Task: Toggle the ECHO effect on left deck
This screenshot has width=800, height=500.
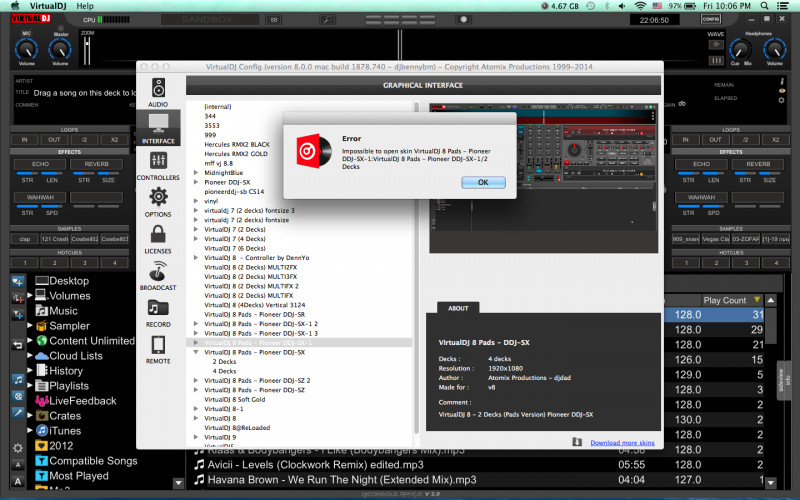Action: 41,164
